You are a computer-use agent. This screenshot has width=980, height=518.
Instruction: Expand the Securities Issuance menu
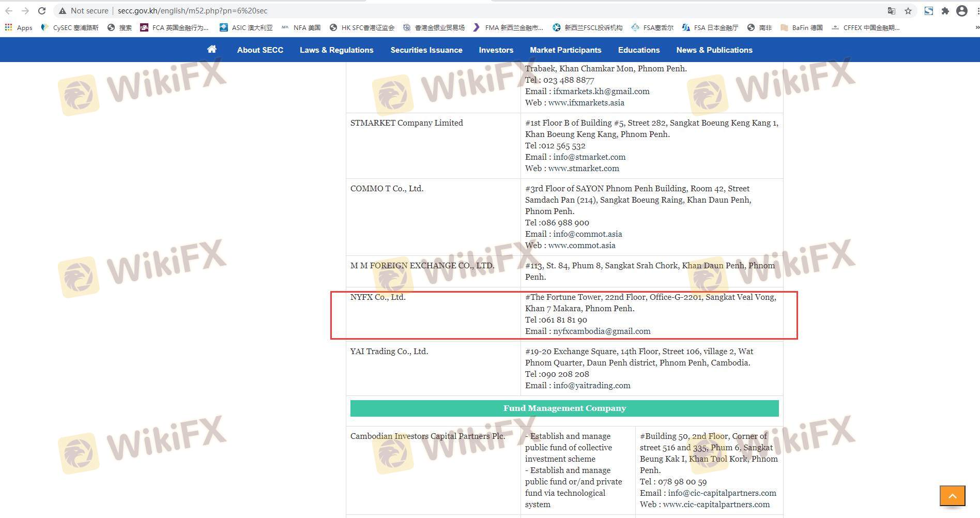426,50
